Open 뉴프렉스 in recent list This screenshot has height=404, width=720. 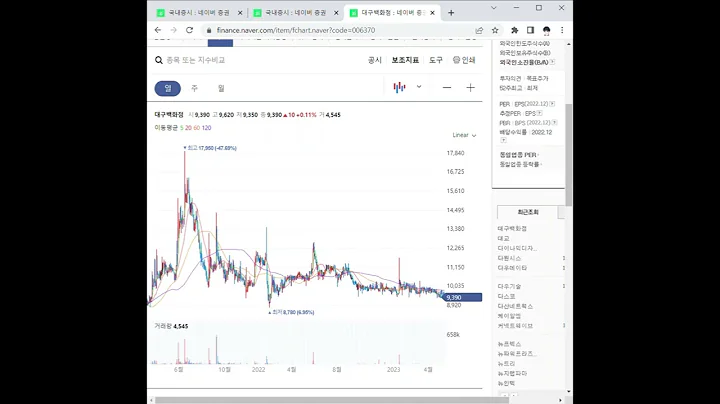pos(509,344)
